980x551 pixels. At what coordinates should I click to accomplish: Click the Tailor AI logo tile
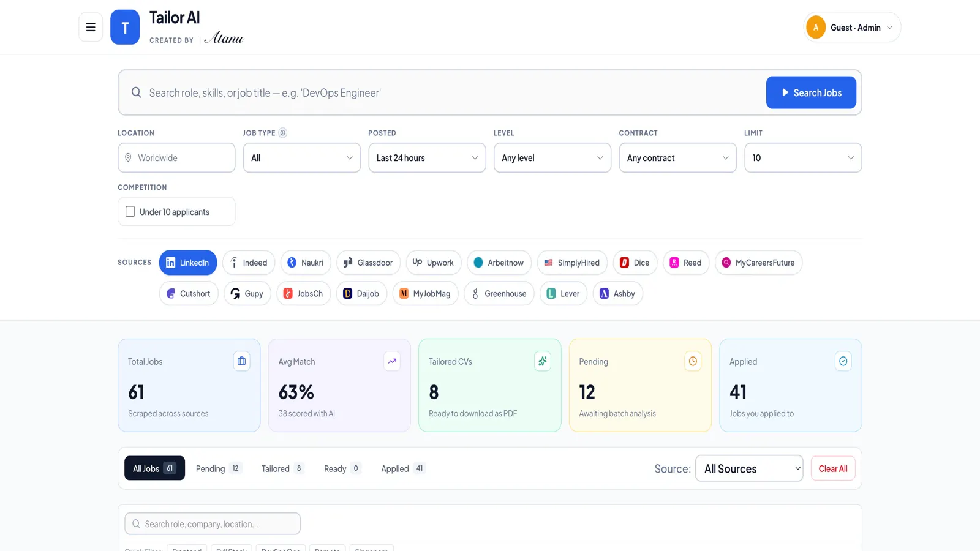pyautogui.click(x=125, y=27)
